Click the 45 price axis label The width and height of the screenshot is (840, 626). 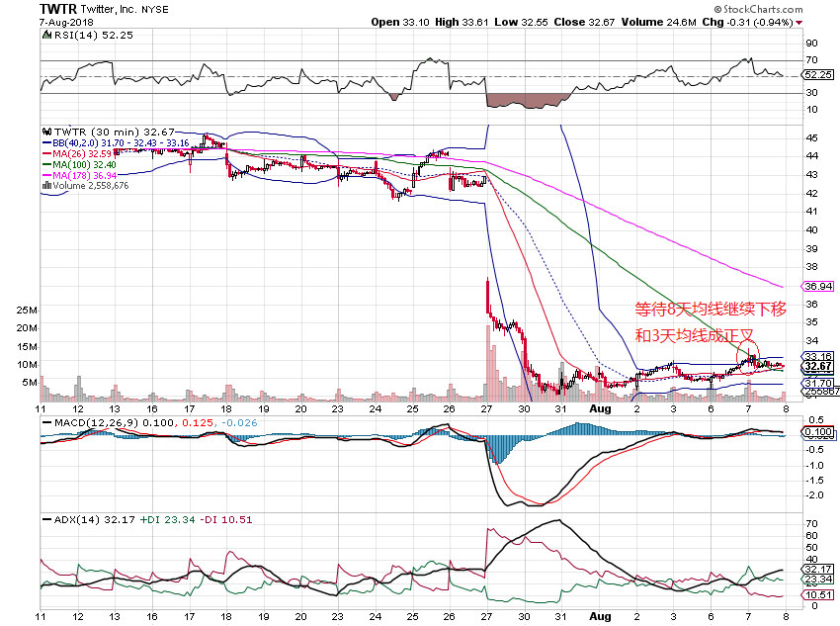[x=812, y=137]
